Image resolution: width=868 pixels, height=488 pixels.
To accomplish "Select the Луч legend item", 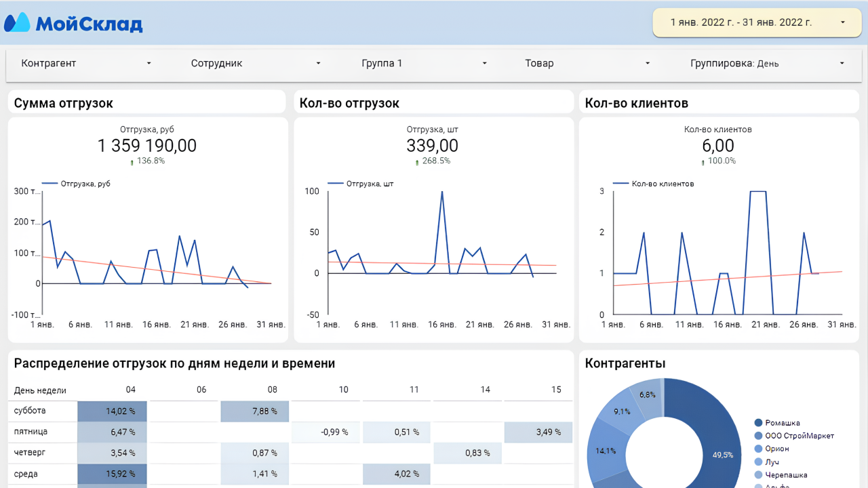I will pyautogui.click(x=766, y=462).
